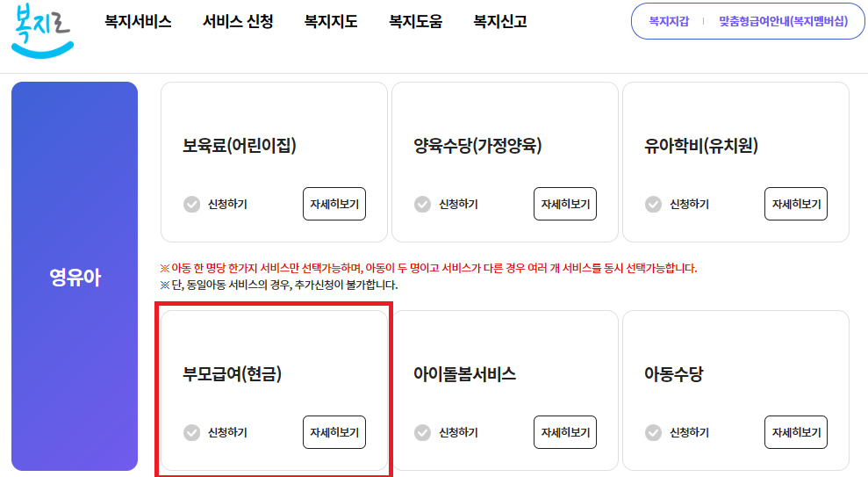View details for 부모급여(현금)
This screenshot has height=477, width=868.
[x=334, y=432]
